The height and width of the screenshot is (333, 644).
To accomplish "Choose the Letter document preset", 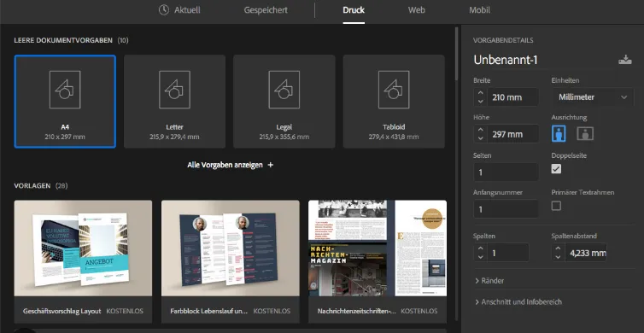I will 174,102.
